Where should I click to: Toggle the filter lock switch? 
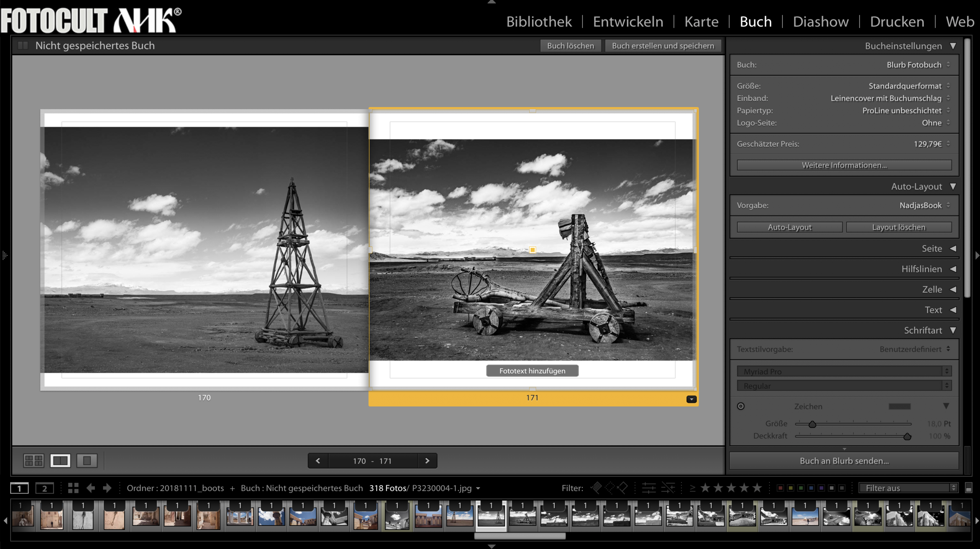pos(968,488)
